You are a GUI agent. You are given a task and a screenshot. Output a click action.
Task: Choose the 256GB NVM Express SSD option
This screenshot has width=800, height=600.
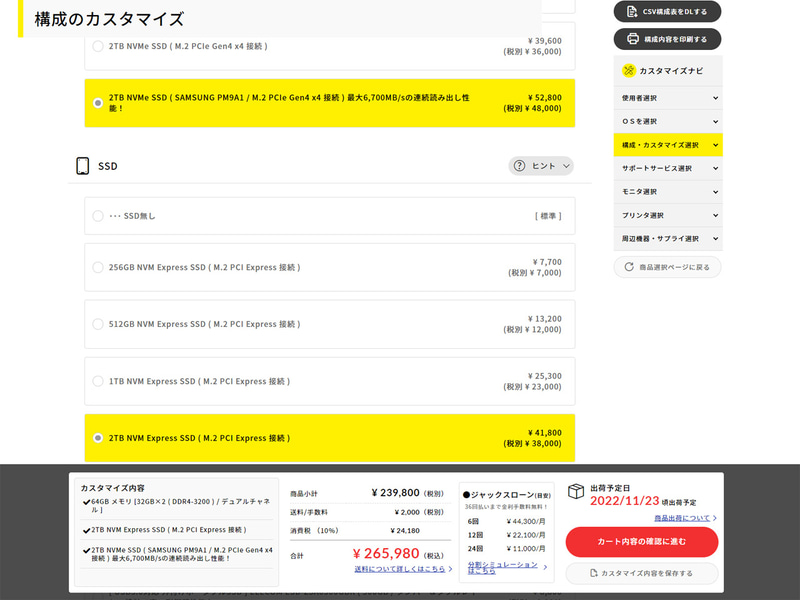tap(98, 267)
